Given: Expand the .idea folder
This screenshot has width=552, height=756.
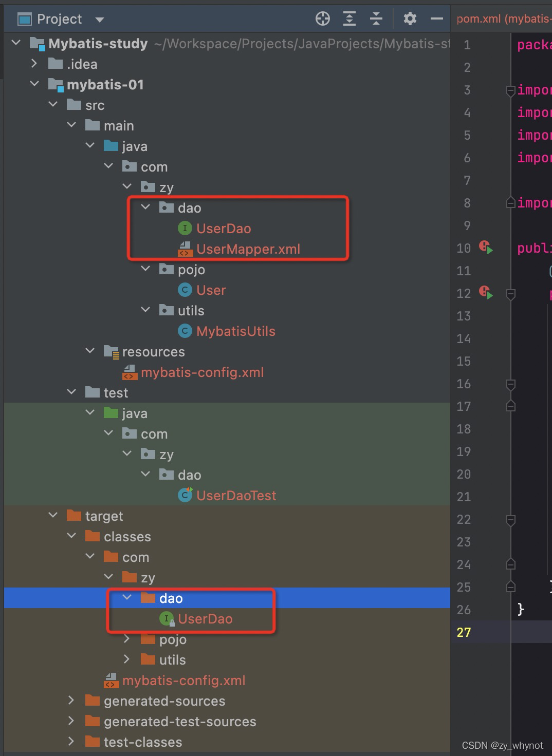Looking at the screenshot, I should (x=34, y=63).
